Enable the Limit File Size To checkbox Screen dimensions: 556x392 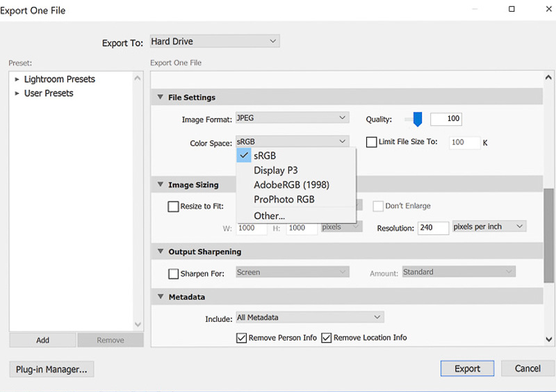click(371, 142)
